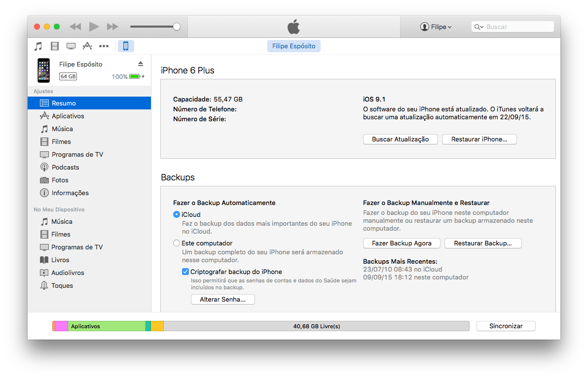The width and height of the screenshot is (588, 379).
Task: Open Aplicativos in the sidebar
Action: point(89,116)
